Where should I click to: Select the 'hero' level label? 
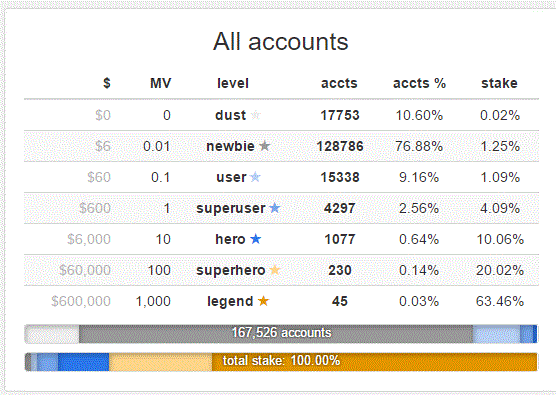[x=230, y=239]
